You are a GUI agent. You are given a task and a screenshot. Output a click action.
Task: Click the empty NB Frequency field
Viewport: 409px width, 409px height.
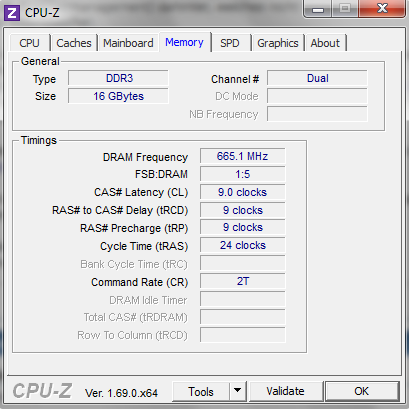(x=317, y=114)
